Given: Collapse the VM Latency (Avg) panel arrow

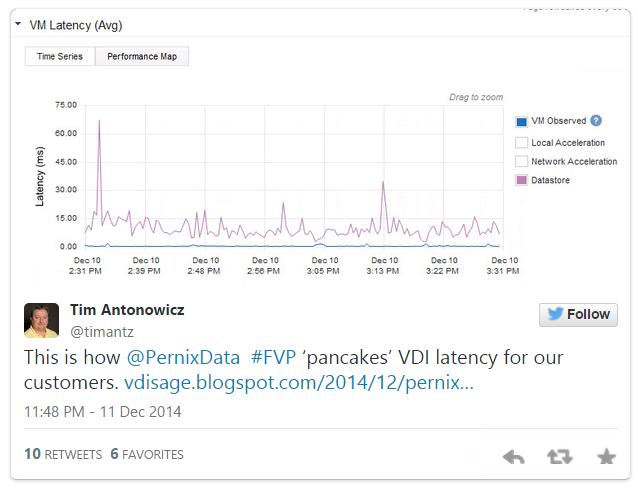Looking at the screenshot, I should (x=18, y=24).
